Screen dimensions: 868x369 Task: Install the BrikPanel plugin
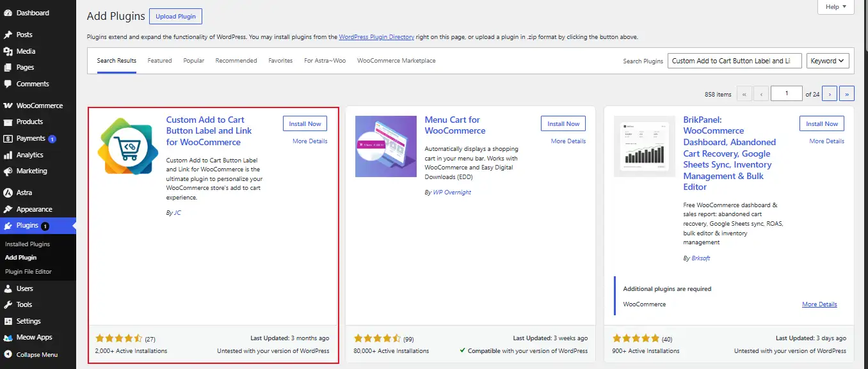[x=822, y=123]
